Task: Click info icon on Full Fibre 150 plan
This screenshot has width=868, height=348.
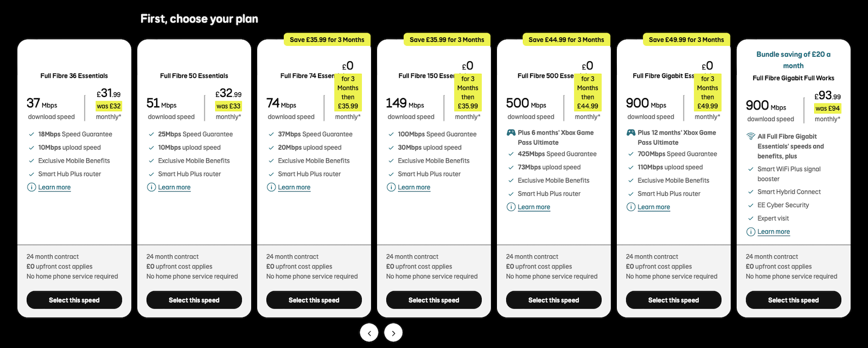Action: (391, 187)
